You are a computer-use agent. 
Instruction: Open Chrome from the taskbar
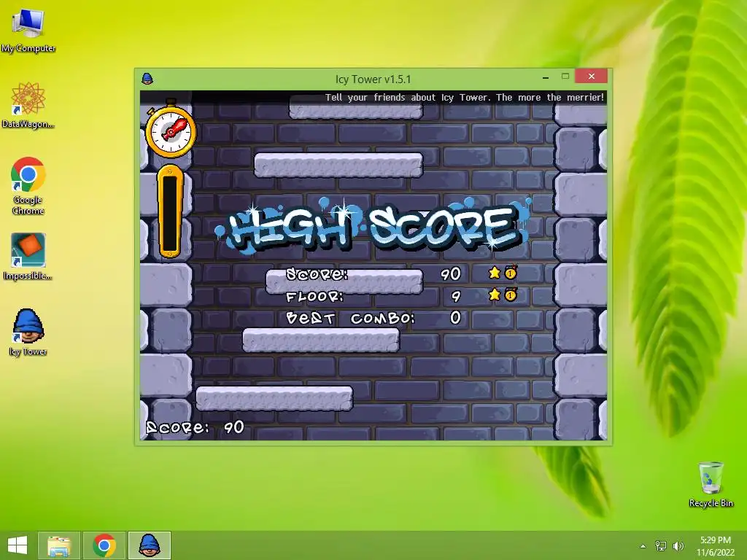[104, 545]
